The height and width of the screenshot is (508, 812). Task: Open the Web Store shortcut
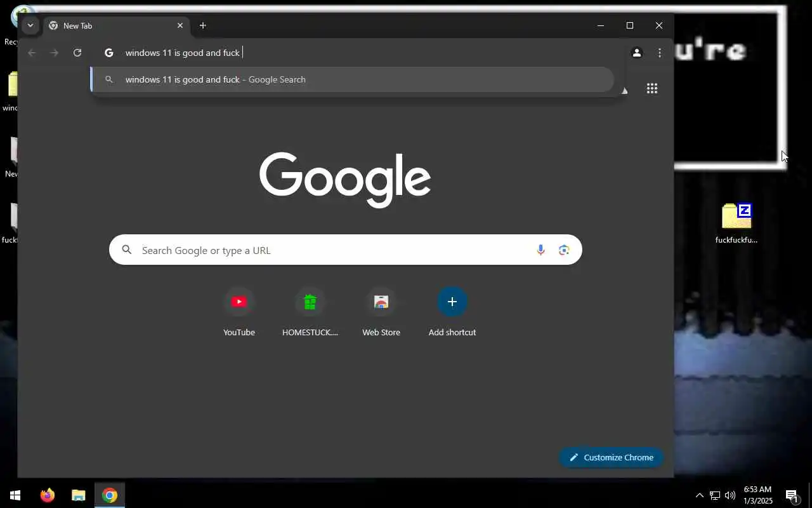click(381, 312)
